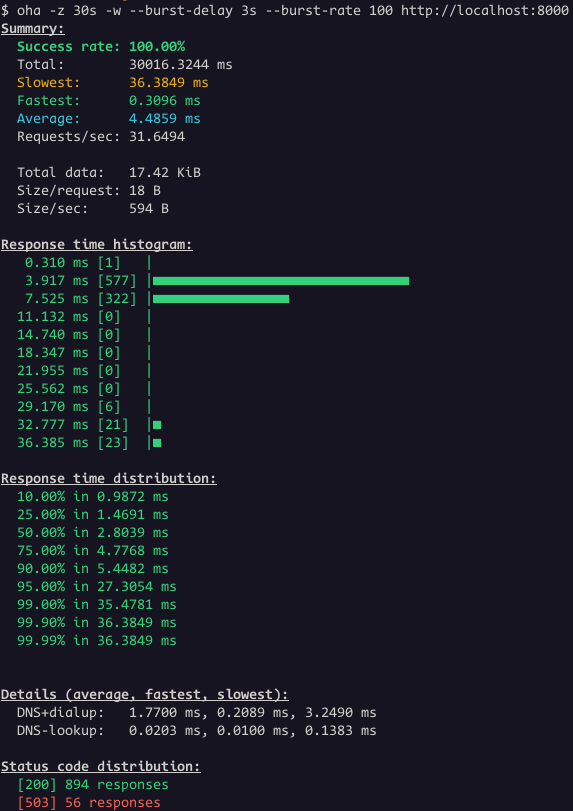Select the '75.00% in 4.7768 ms' line

click(93, 551)
